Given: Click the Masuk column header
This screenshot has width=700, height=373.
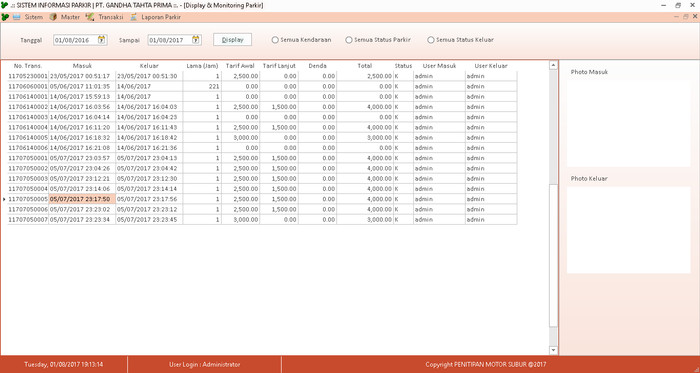Looking at the screenshot, I should [82, 66].
